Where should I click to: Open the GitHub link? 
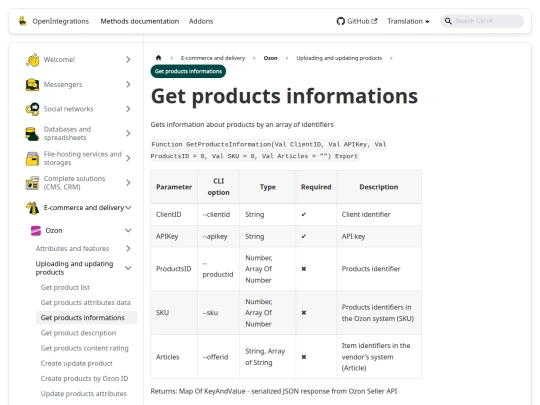357,21
